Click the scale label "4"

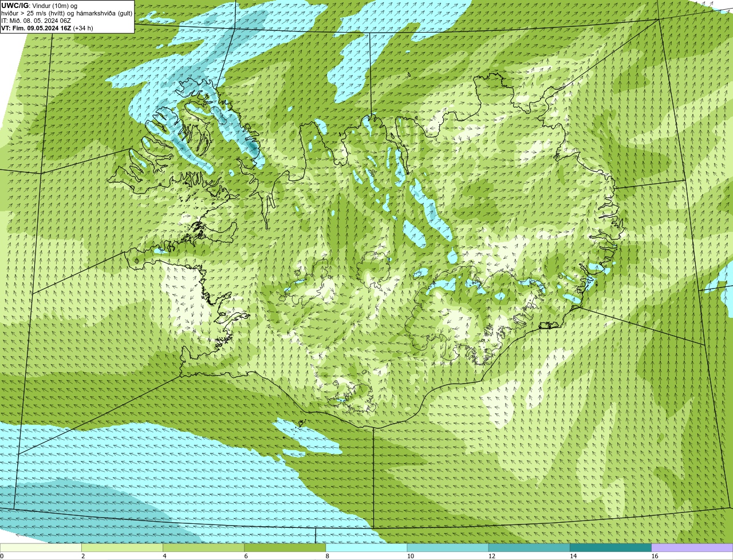(x=164, y=556)
